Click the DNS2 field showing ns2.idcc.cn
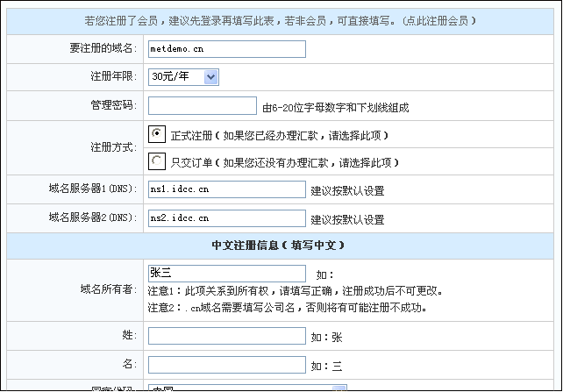This screenshot has height=392, width=563. coord(227,217)
